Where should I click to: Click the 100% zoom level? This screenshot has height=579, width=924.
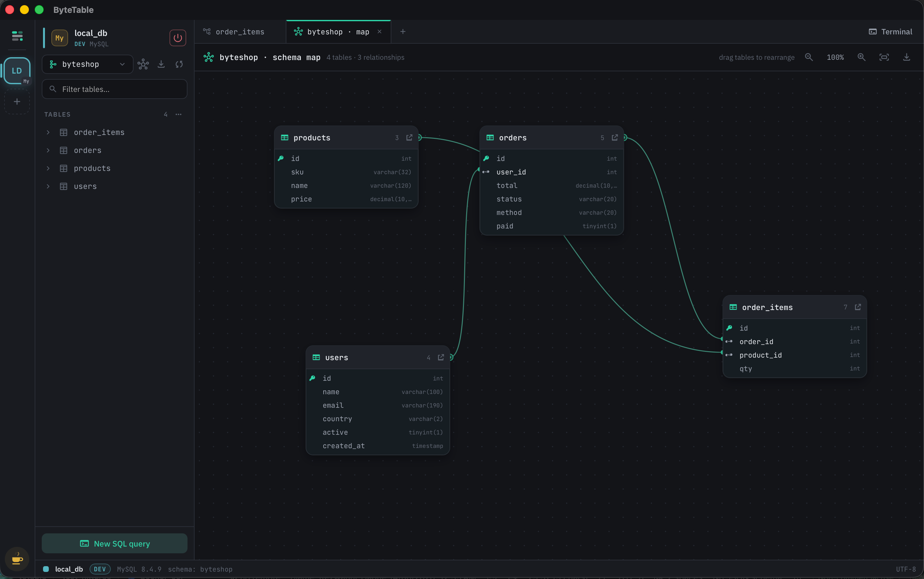(x=835, y=57)
